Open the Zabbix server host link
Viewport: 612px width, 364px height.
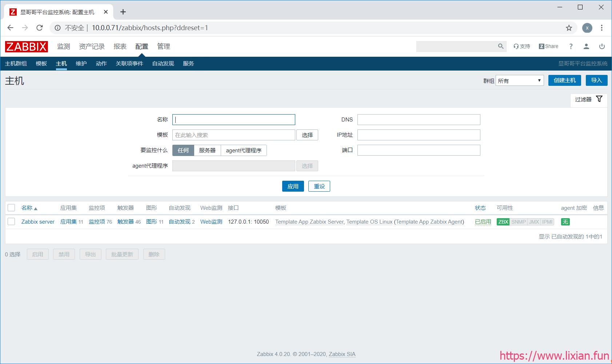[x=38, y=222]
